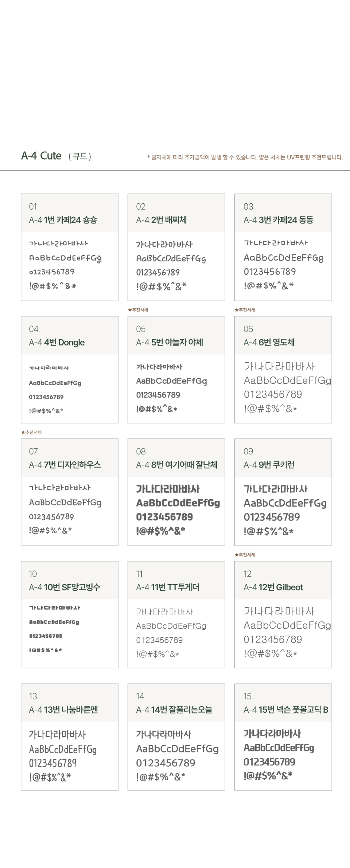Pick the 08 여기어때 잘난체 font card
This screenshot has width=350, height=868.
pos(176,492)
